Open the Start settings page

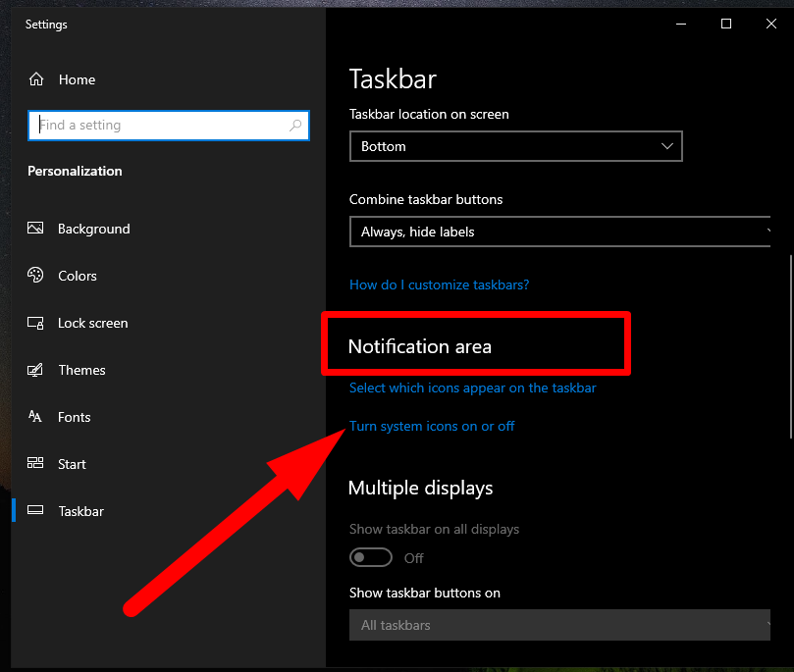pyautogui.click(x=72, y=464)
